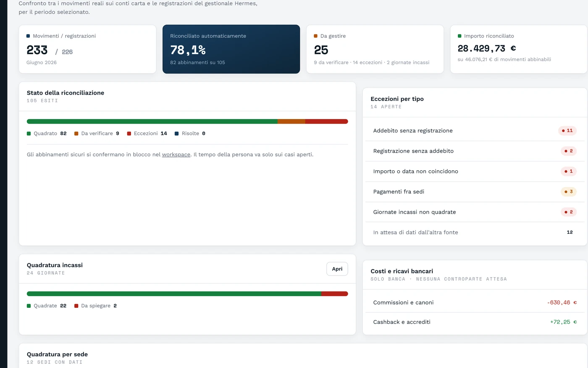Open the Movimenti / registrazioni card
The width and height of the screenshot is (588, 368).
coord(87,49)
